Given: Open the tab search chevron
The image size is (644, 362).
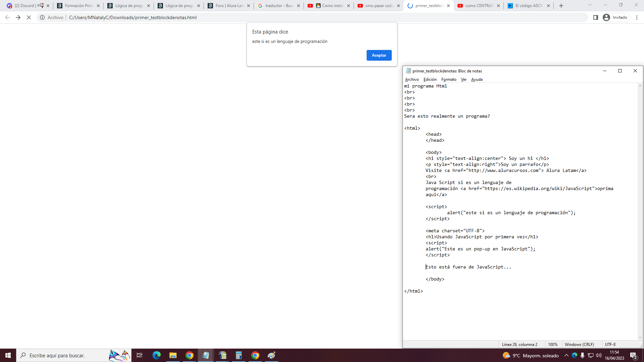Looking at the screenshot, I should tap(590, 5).
